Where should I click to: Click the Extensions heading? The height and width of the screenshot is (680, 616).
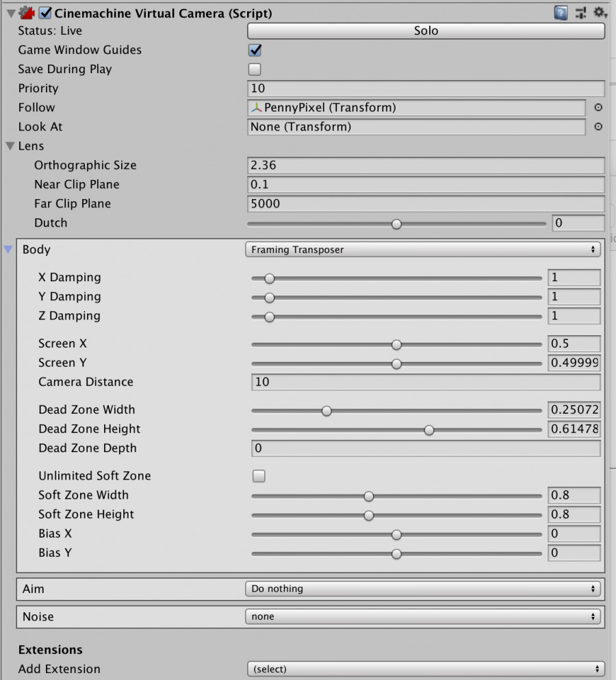point(51,650)
